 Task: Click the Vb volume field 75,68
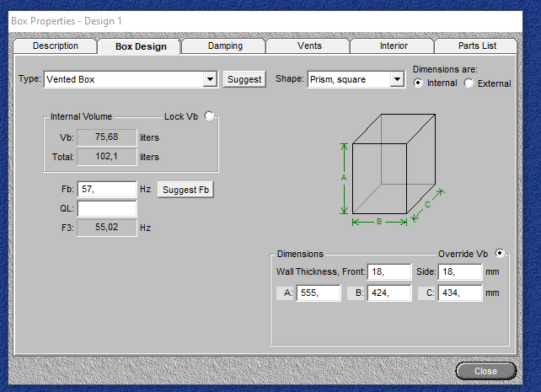(x=107, y=137)
